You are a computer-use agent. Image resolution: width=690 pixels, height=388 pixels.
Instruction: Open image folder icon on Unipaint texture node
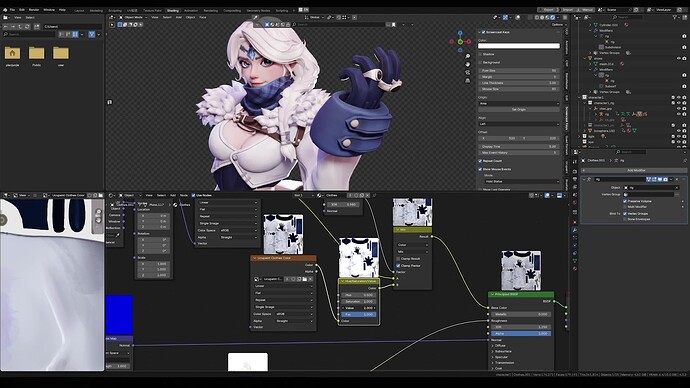[304, 279]
